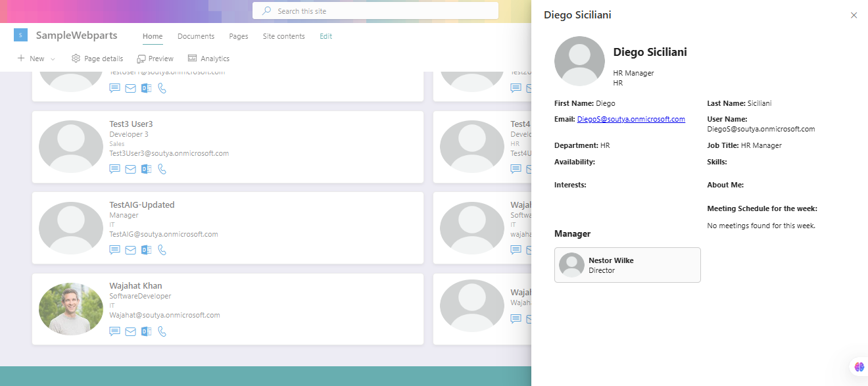Open Diego's email address link
868x386 pixels.
[631, 119]
